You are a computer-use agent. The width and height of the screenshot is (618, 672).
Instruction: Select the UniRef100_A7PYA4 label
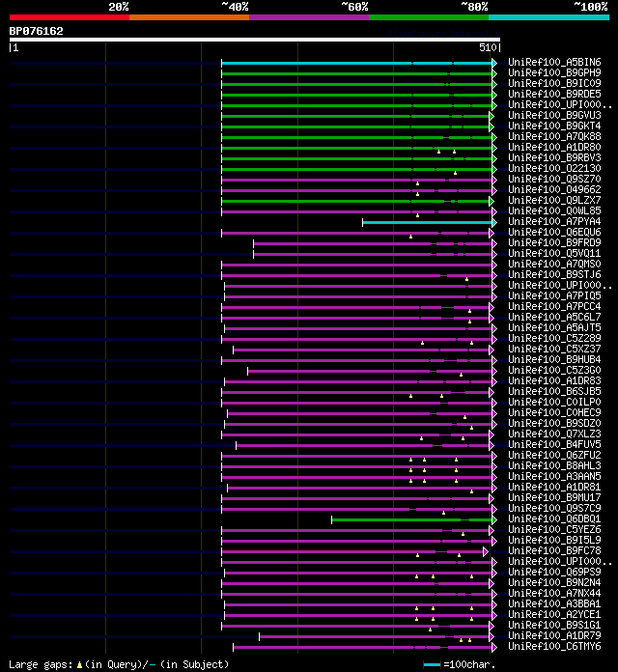click(x=554, y=221)
